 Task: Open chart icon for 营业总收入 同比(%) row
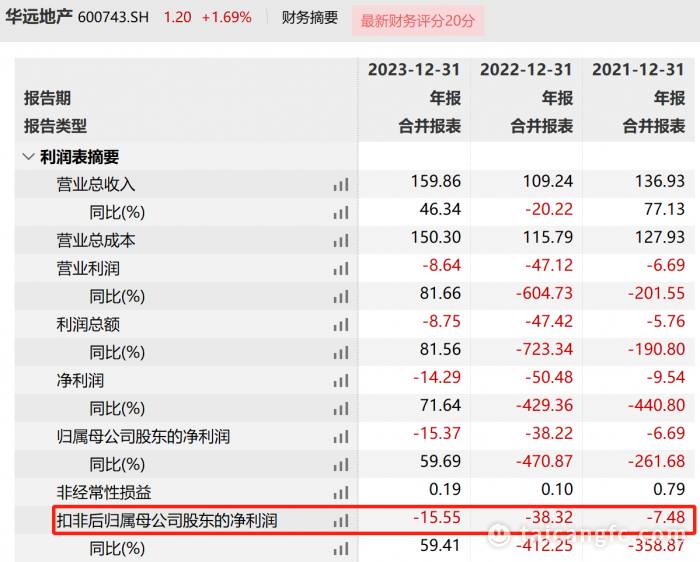tap(341, 212)
